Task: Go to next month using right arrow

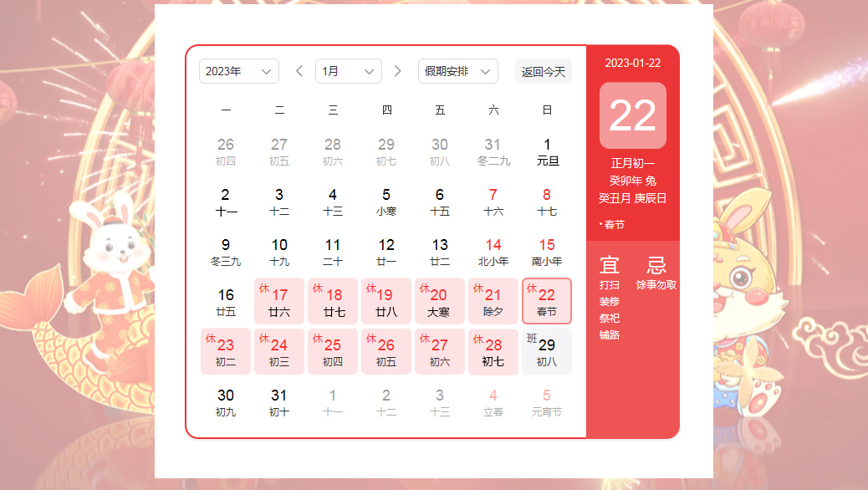Action: tap(398, 72)
